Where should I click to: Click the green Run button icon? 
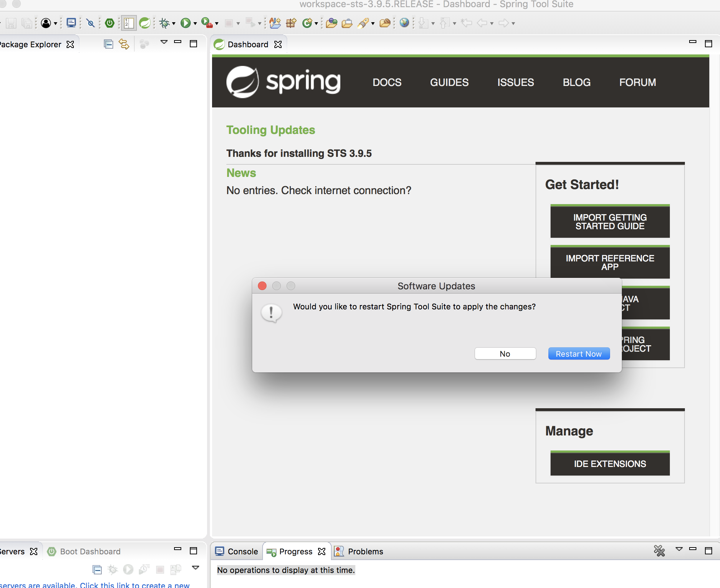coord(185,23)
